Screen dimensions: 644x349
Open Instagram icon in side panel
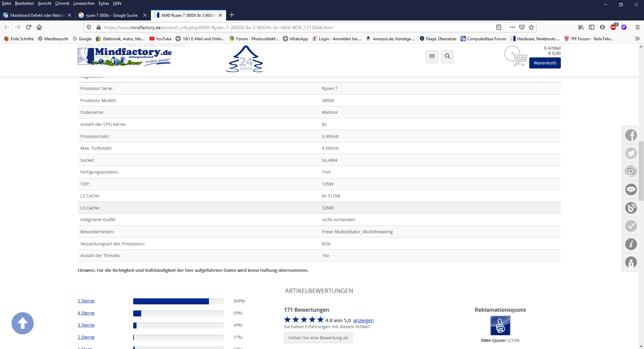click(x=631, y=171)
